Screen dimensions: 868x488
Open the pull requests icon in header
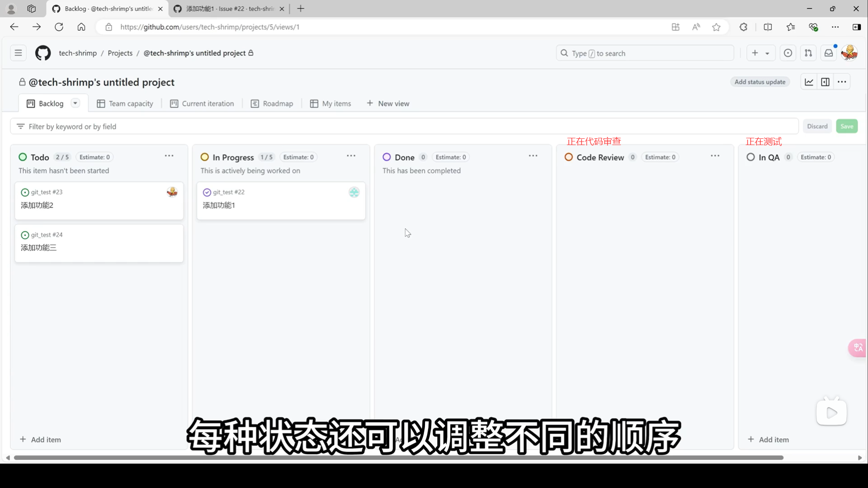(808, 53)
